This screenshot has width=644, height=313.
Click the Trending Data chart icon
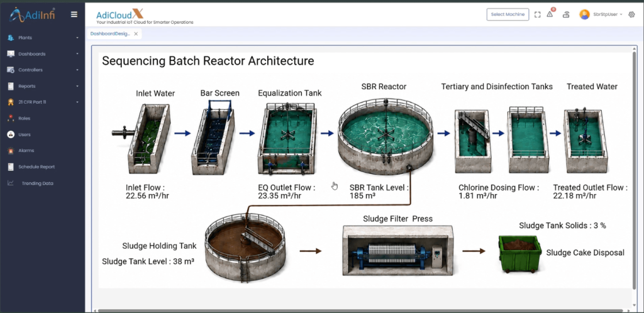coord(11,183)
